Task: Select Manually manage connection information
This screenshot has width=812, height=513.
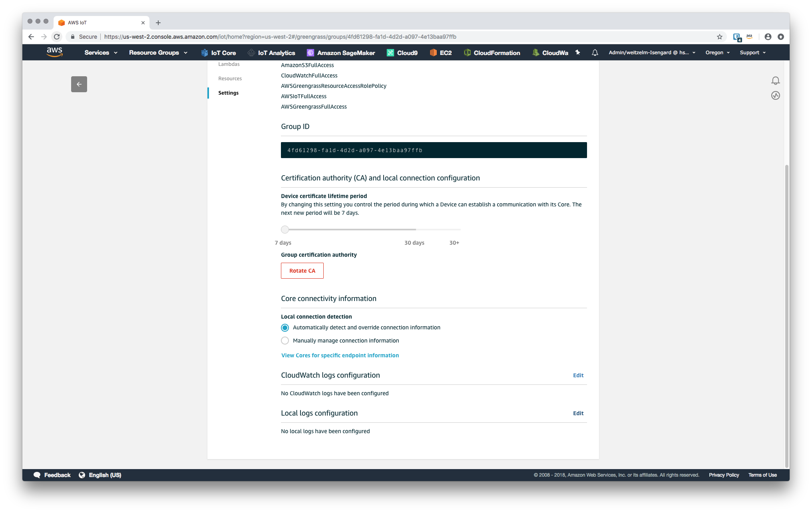Action: pyautogui.click(x=285, y=341)
